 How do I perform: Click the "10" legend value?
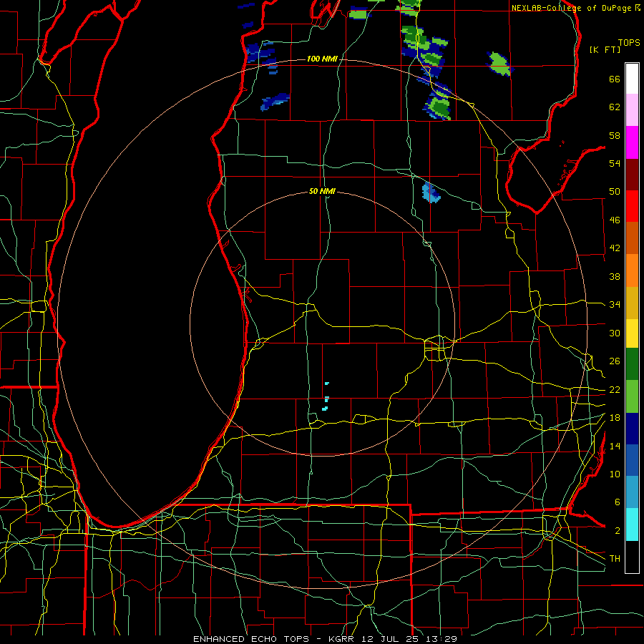point(615,474)
